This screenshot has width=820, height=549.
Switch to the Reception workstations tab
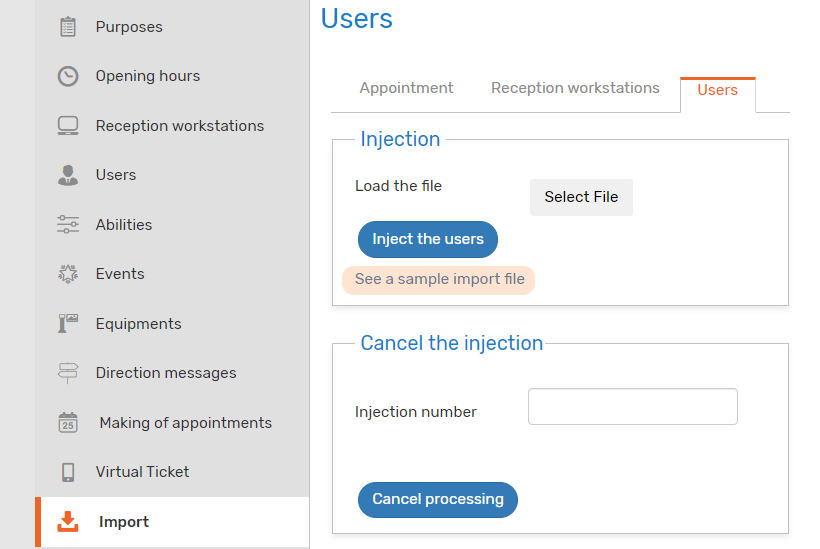(575, 88)
